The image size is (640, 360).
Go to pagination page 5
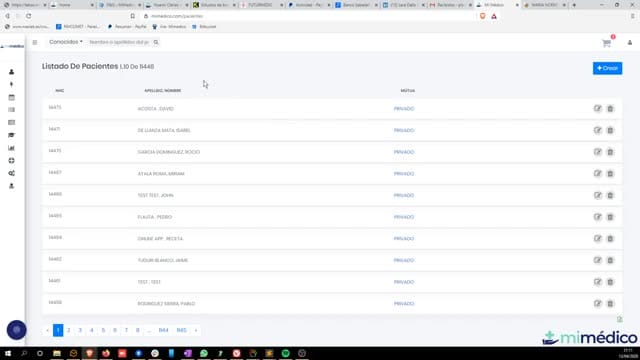tap(103, 330)
